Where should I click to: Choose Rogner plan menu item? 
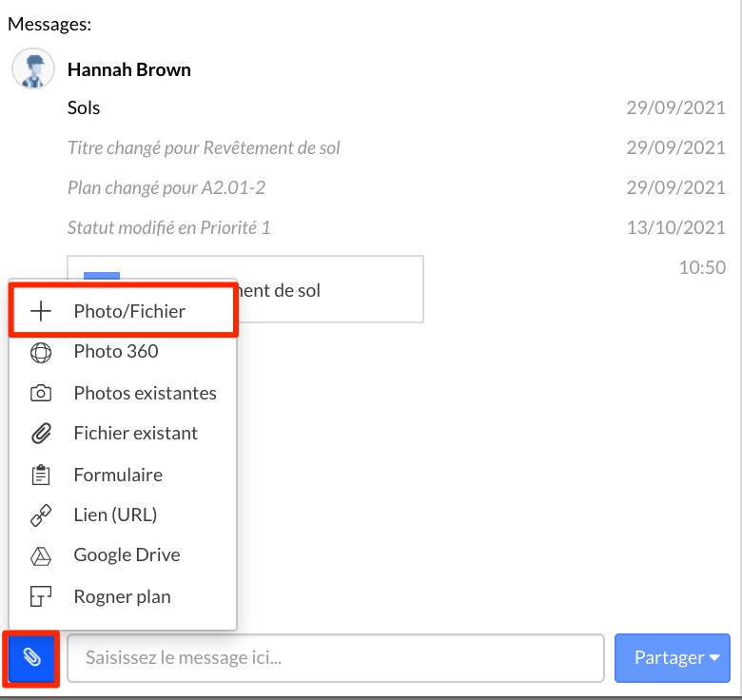[123, 597]
